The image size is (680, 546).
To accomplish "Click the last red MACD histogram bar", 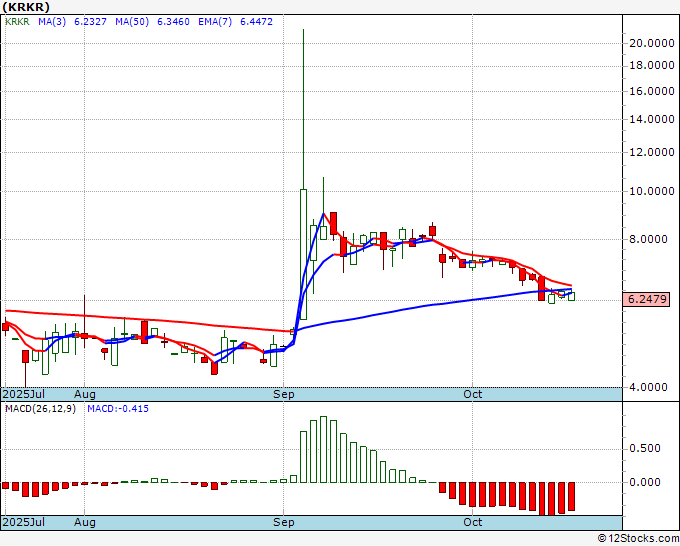I will pyautogui.click(x=572, y=496).
